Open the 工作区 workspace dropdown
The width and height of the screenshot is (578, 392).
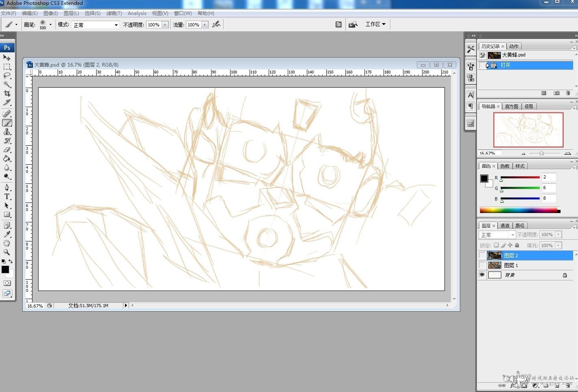[x=375, y=24]
